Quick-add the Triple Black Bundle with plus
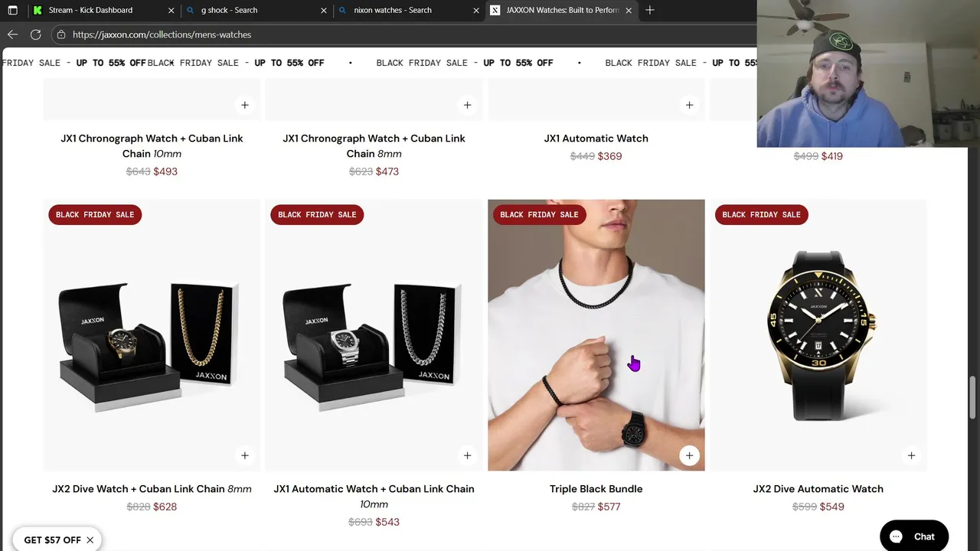980x551 pixels. [689, 455]
